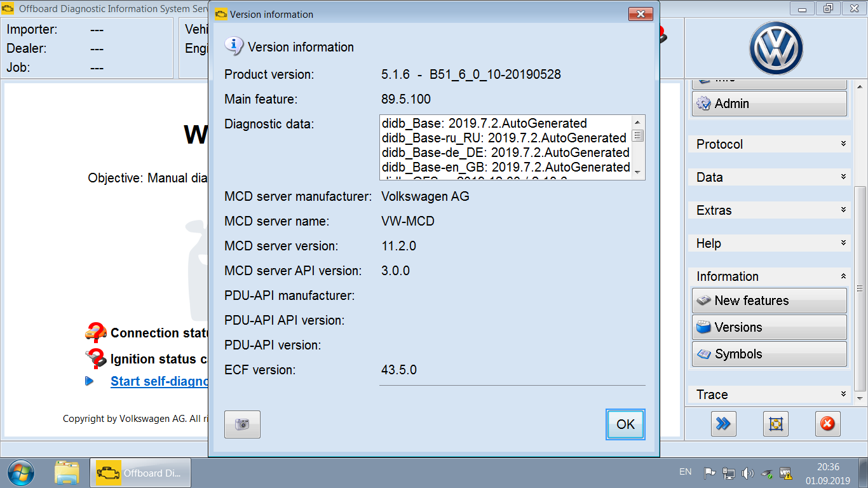Click the network tray icon
The width and height of the screenshot is (868, 488).
(729, 473)
